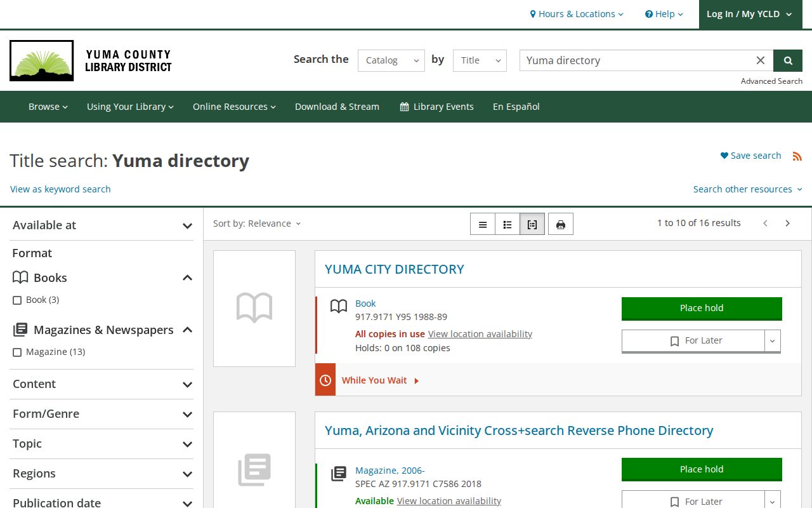
Task: Clear the search field with the X icon
Action: (x=761, y=60)
